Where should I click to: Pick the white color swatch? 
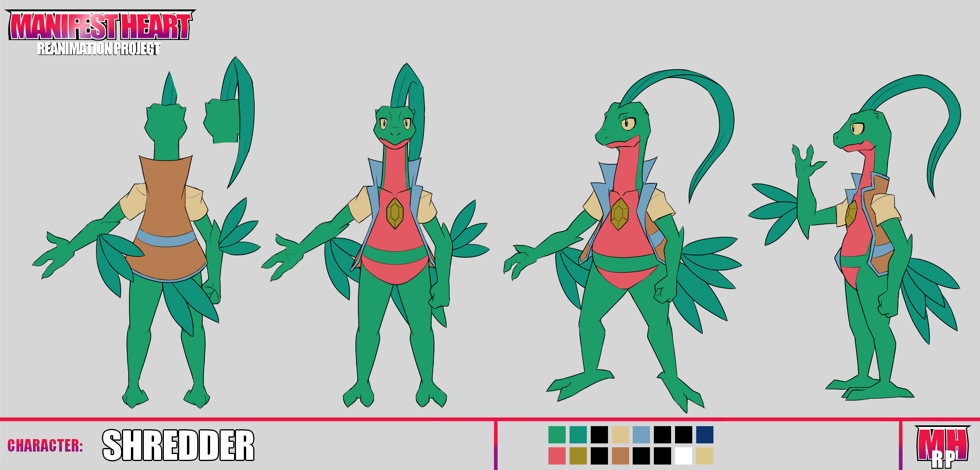(x=684, y=456)
